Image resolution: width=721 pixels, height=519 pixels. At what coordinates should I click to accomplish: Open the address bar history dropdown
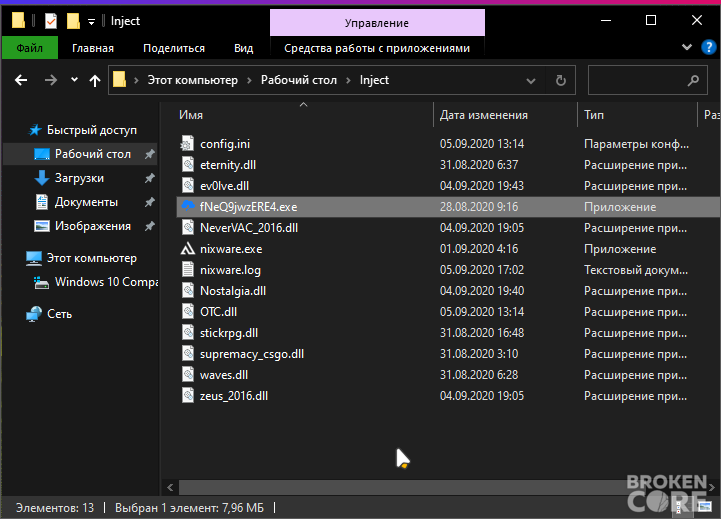pos(531,81)
